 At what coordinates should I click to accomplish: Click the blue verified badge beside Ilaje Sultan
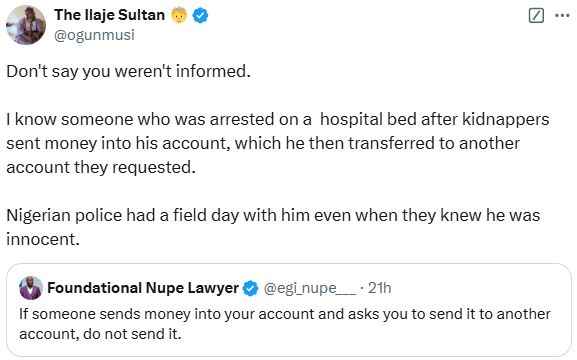coord(200,15)
